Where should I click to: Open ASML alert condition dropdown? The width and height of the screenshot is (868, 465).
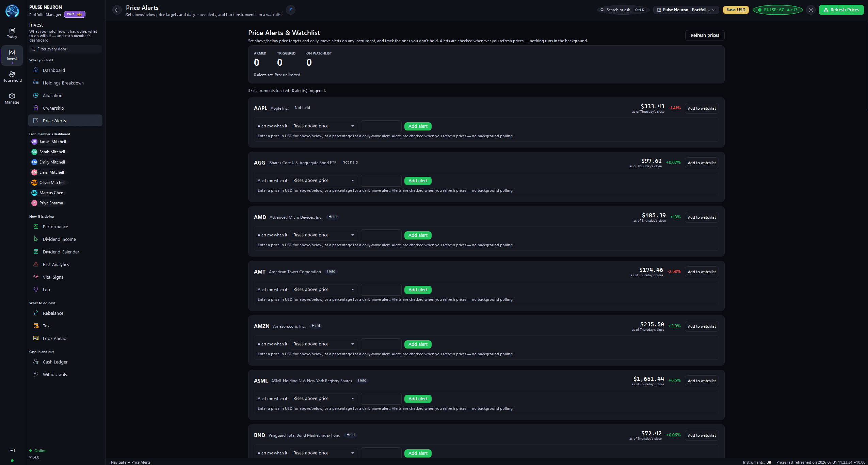point(324,399)
